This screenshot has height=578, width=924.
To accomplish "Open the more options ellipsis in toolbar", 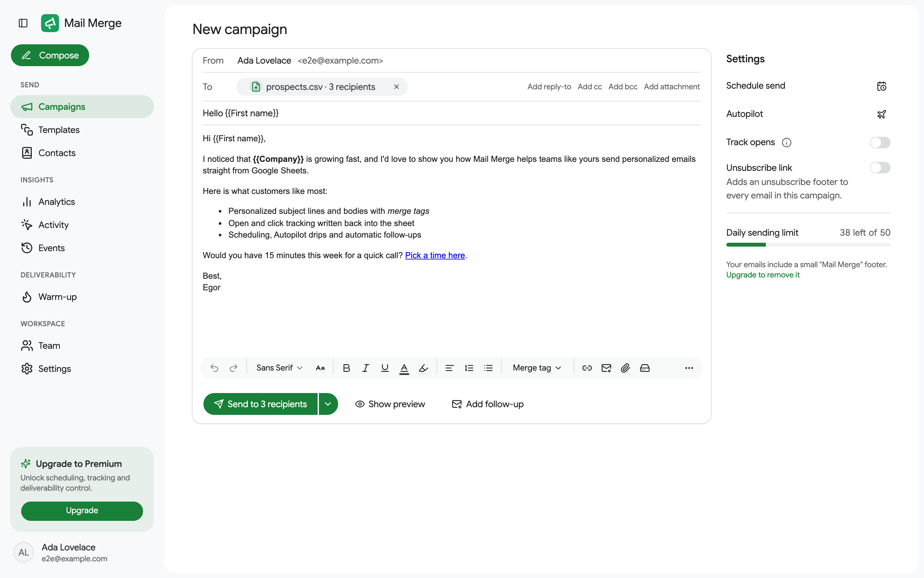I will [689, 368].
